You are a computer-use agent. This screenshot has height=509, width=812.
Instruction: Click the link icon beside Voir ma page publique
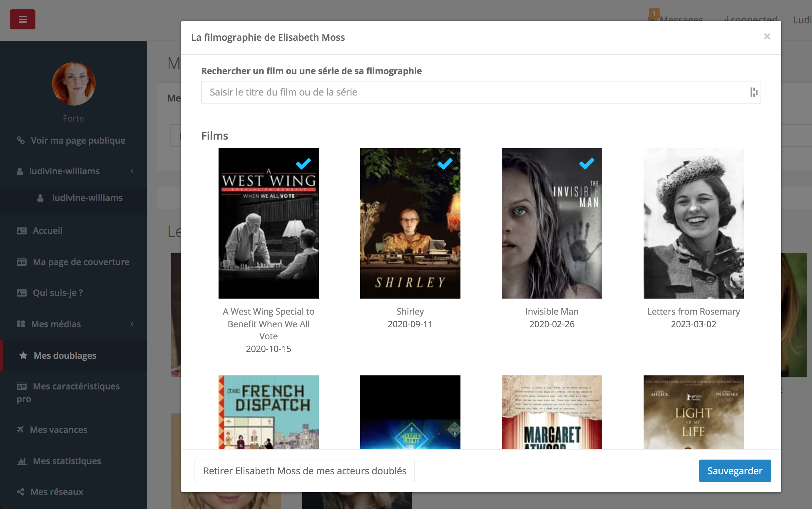click(x=21, y=140)
